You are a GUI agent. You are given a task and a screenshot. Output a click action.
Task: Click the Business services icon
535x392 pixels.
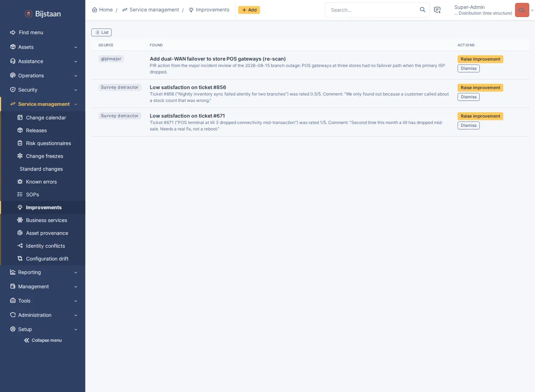coord(20,220)
